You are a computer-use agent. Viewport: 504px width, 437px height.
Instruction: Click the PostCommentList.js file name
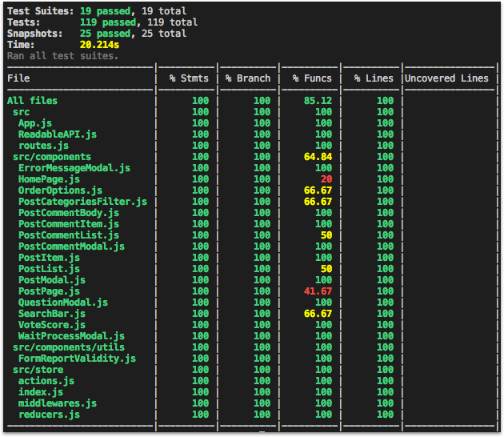point(69,235)
